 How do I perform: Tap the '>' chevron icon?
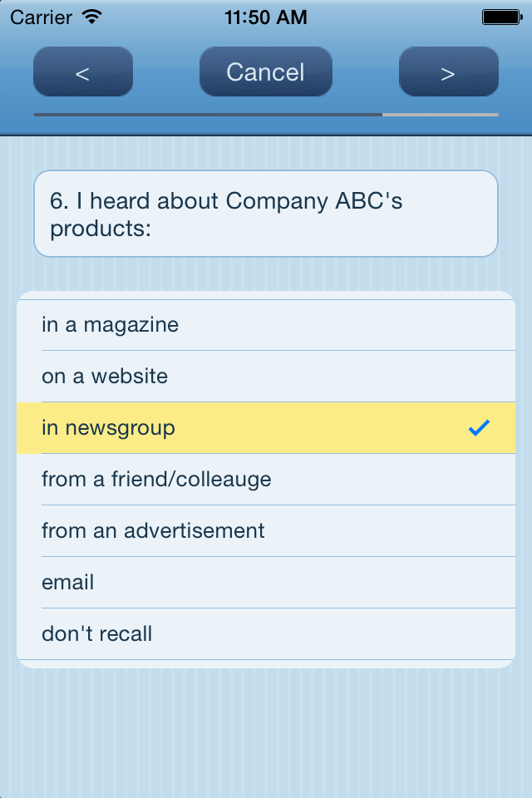tap(448, 73)
